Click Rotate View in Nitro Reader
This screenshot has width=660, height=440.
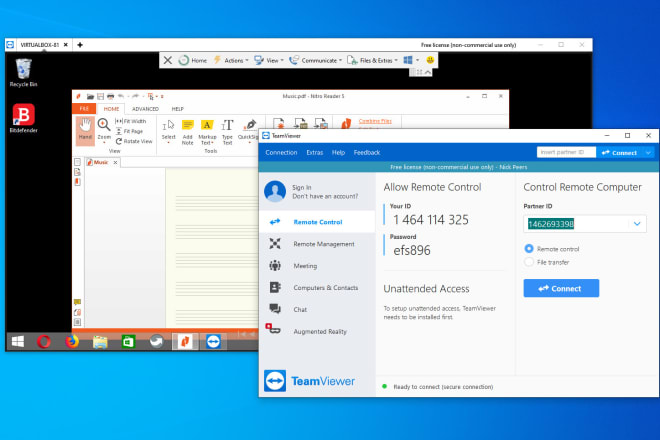pyautogui.click(x=134, y=141)
